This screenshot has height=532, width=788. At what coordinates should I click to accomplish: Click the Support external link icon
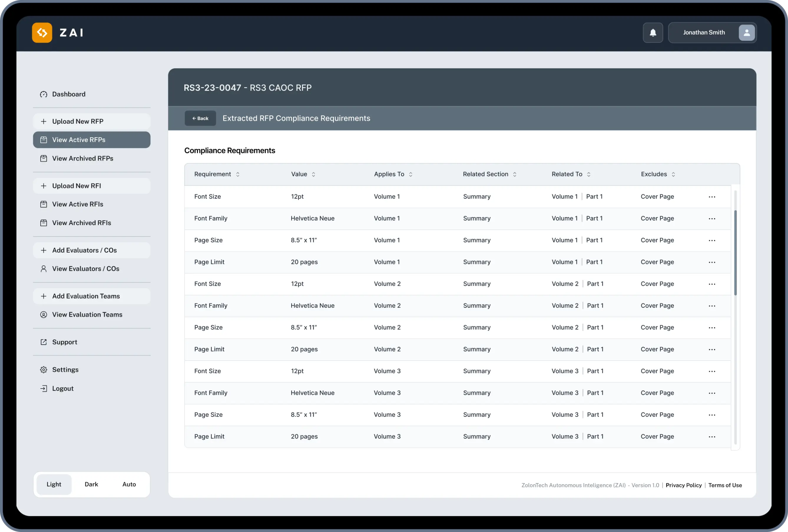pos(44,342)
